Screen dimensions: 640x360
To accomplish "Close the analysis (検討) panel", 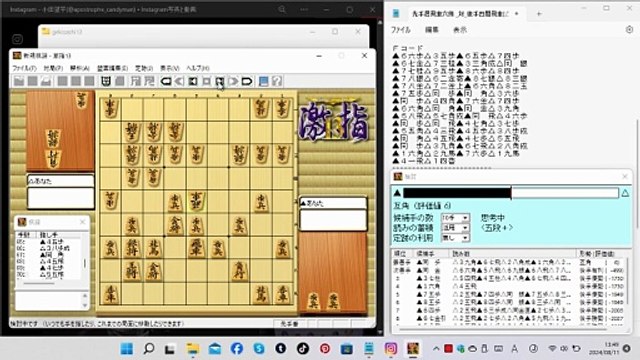I will coord(624,176).
